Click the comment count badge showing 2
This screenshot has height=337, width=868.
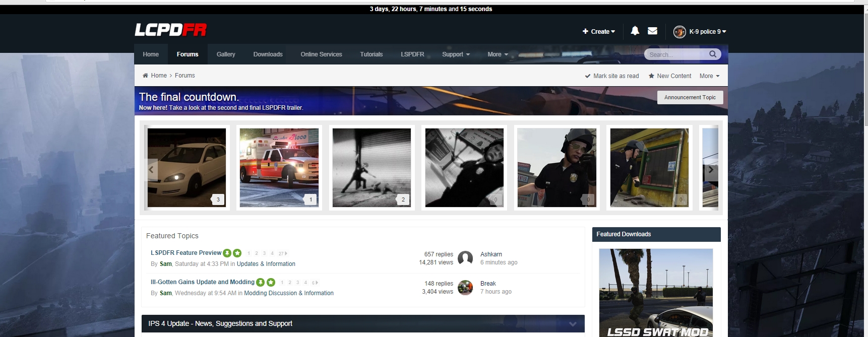pyautogui.click(x=402, y=199)
